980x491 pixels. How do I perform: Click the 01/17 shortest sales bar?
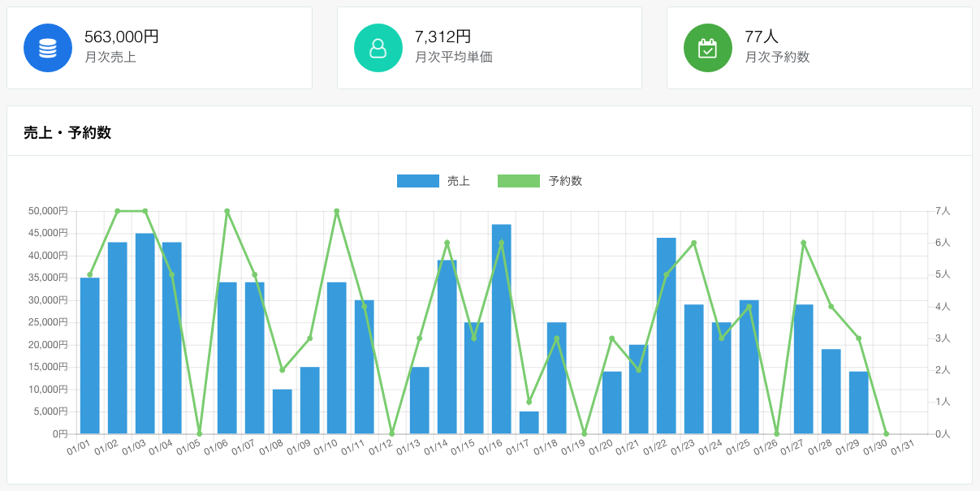529,423
